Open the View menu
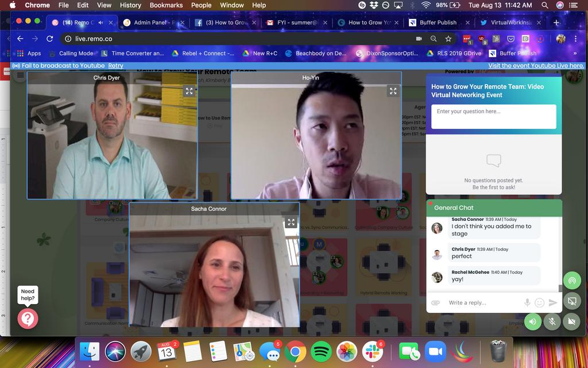 [104, 5]
